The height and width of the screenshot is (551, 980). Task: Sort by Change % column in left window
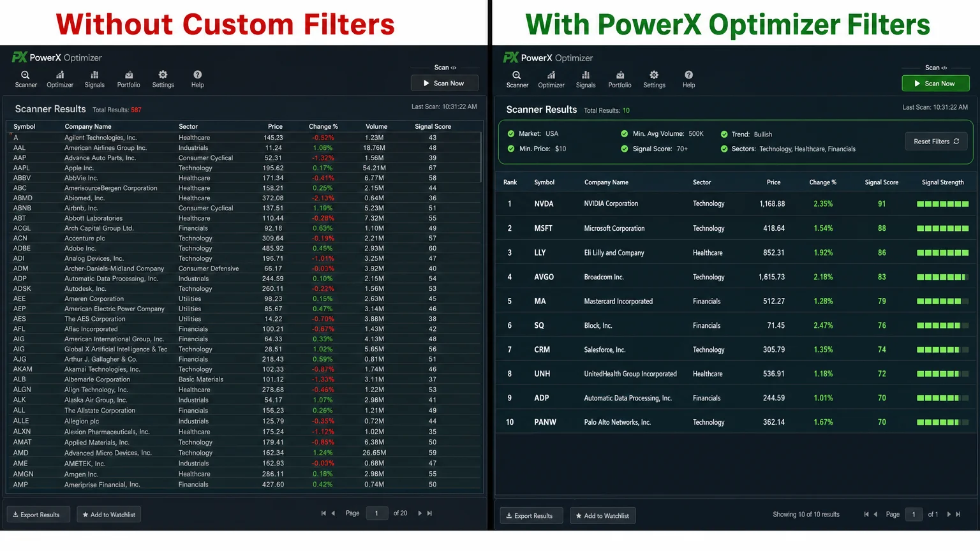coord(323,126)
